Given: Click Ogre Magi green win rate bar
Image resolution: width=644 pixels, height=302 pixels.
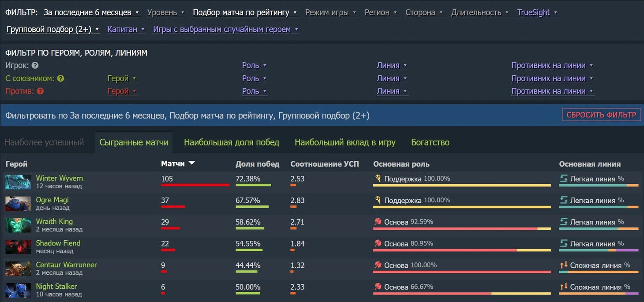Looking at the screenshot, I should pyautogui.click(x=252, y=207).
